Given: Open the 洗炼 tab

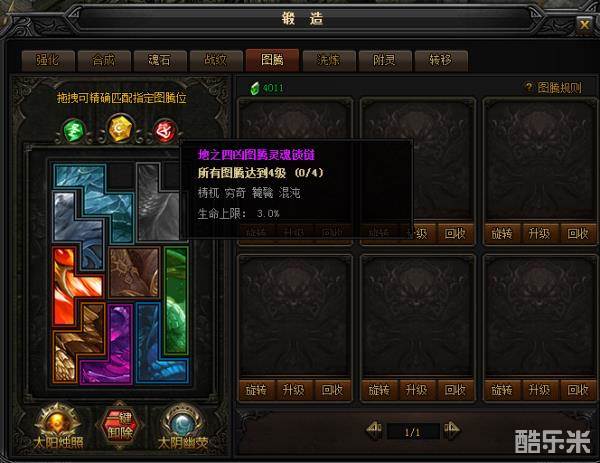Looking at the screenshot, I should (x=328, y=60).
